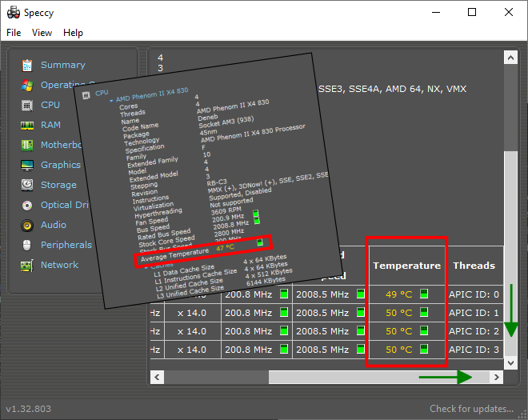Select the CPU chip icon in sidebar
The width and height of the screenshot is (528, 420).
[27, 105]
